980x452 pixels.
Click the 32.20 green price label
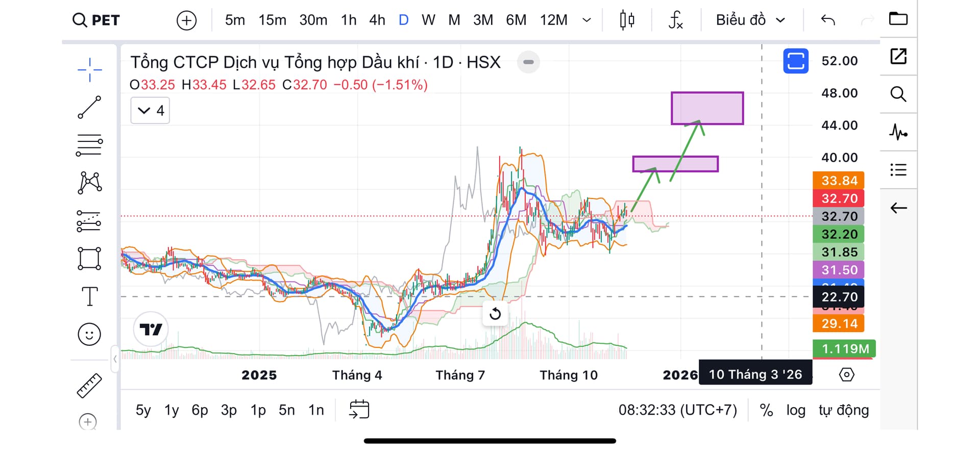click(x=839, y=234)
